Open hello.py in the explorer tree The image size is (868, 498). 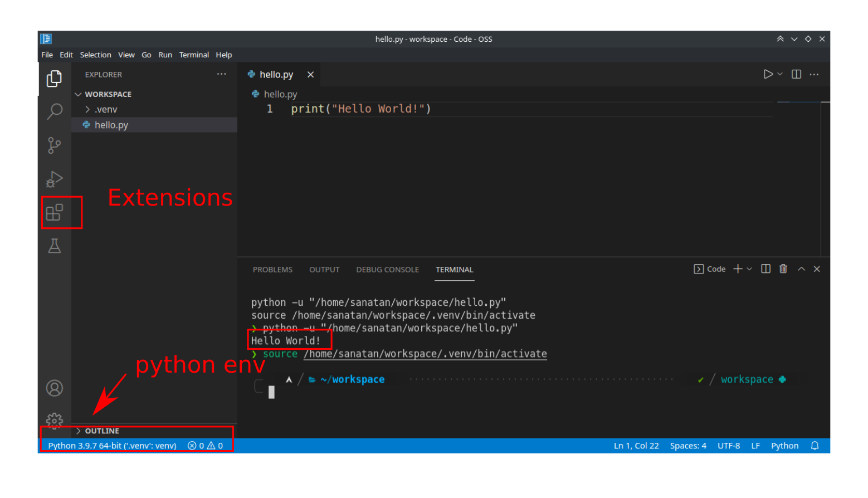coord(154,125)
